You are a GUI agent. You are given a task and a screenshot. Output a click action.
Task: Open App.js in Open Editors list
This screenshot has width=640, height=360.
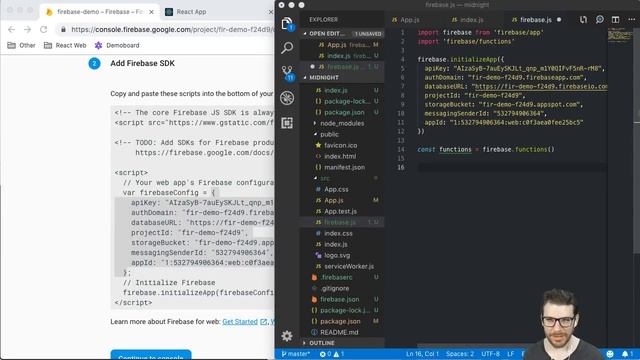[x=343, y=45]
